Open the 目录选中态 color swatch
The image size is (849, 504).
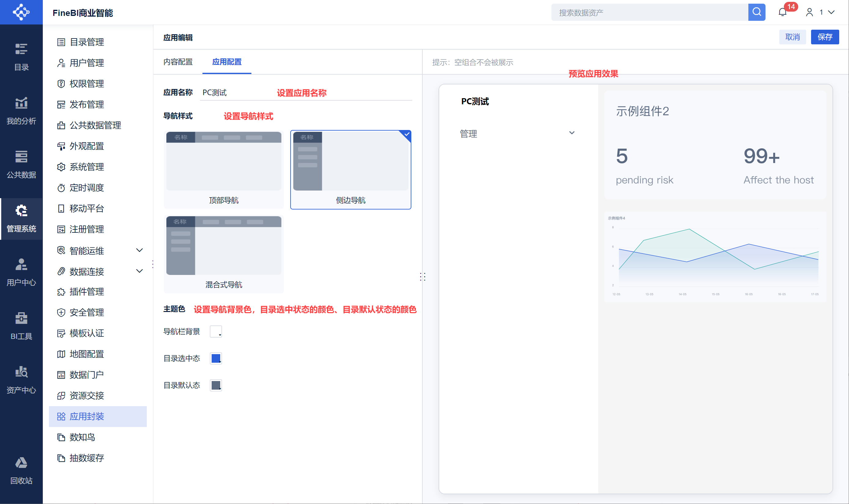coord(216,358)
